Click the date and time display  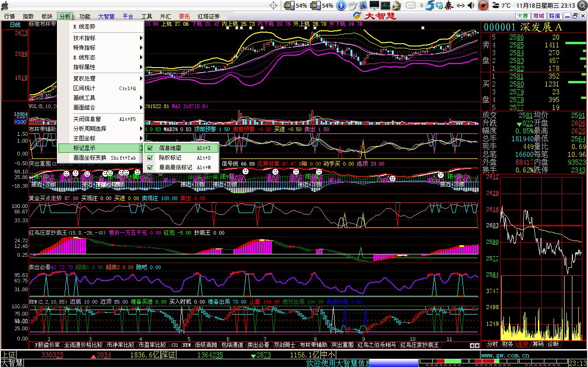click(545, 6)
